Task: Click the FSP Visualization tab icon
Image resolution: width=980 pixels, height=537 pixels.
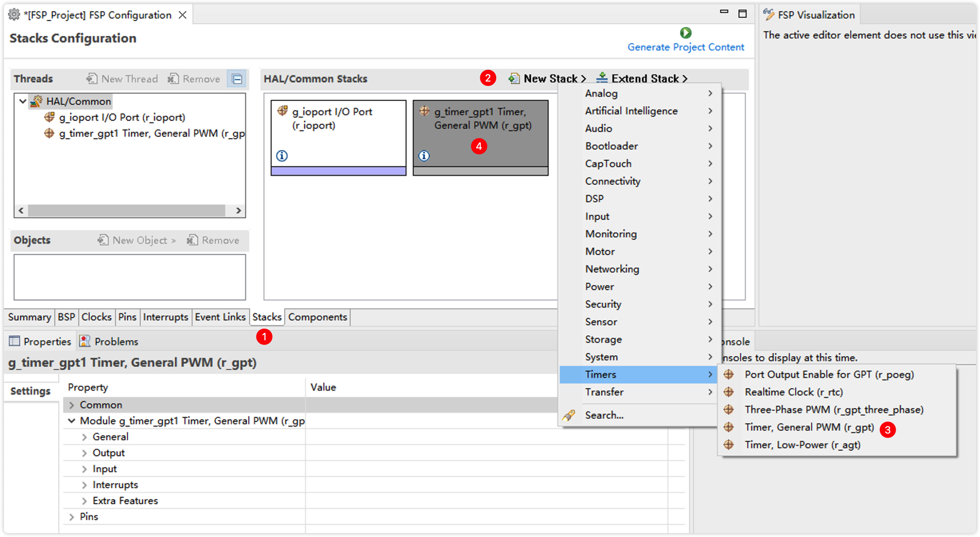Action: pos(769,14)
